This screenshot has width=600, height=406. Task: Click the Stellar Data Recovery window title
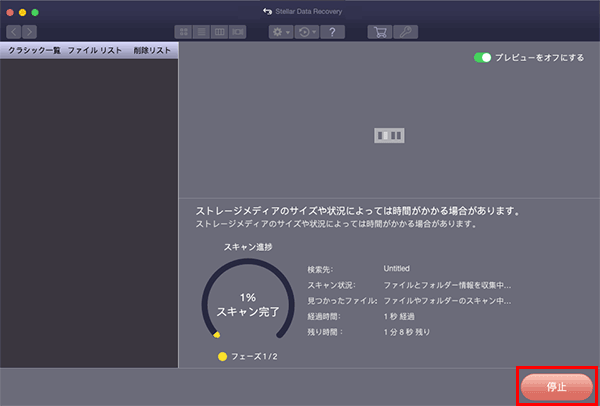tap(308, 11)
